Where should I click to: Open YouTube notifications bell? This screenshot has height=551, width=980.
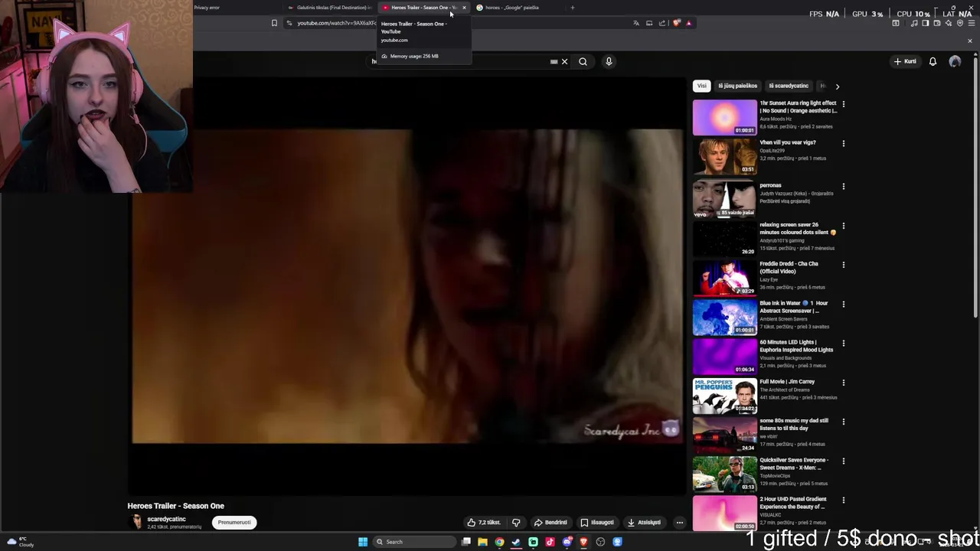(933, 61)
